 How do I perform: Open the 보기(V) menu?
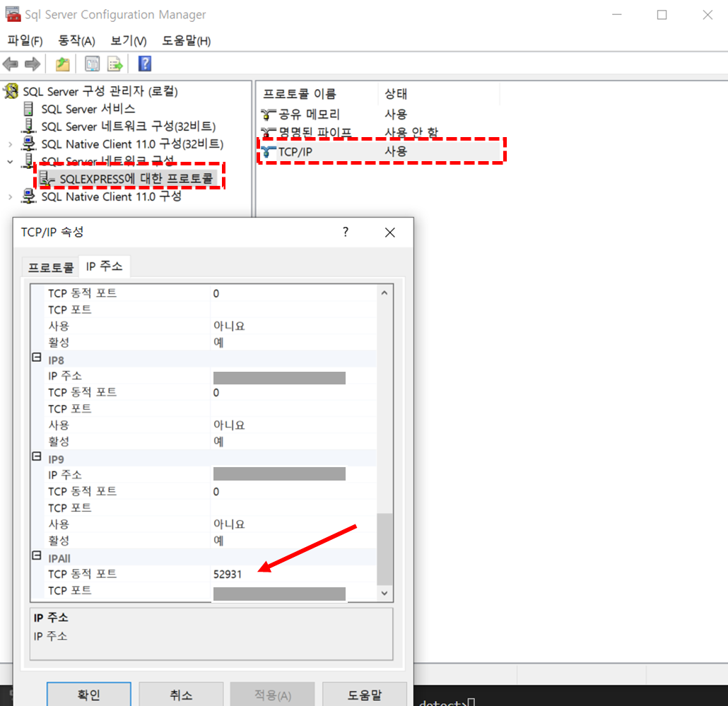(129, 41)
